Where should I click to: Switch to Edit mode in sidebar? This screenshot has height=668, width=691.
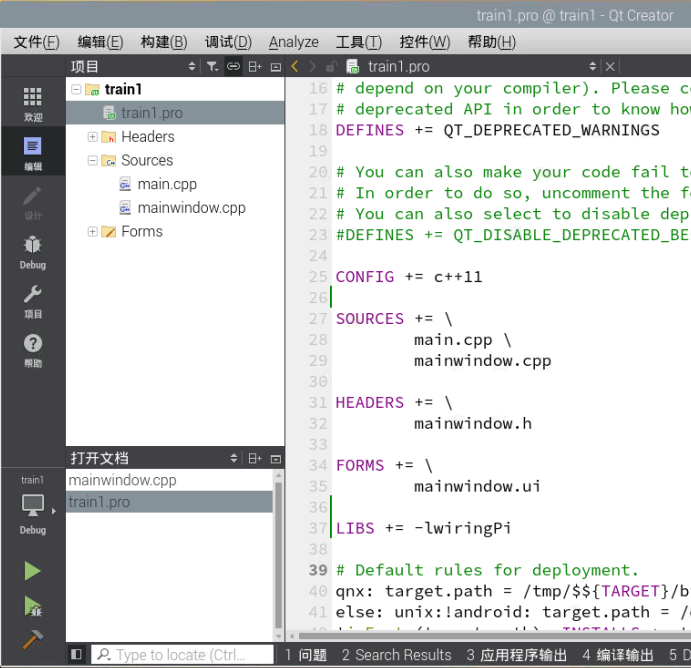(33, 153)
